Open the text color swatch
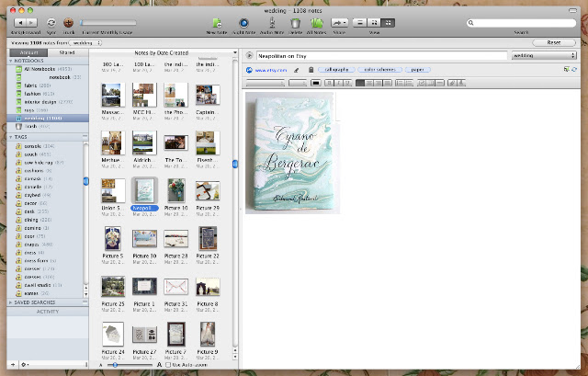 [x=316, y=83]
